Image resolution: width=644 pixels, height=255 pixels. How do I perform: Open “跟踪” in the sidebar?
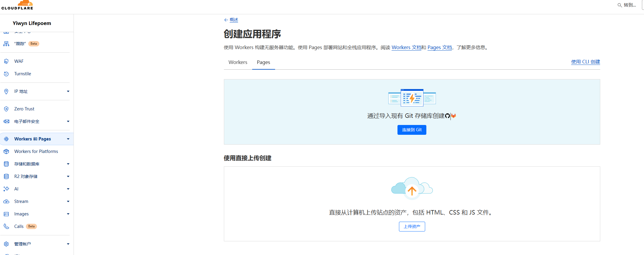point(20,44)
